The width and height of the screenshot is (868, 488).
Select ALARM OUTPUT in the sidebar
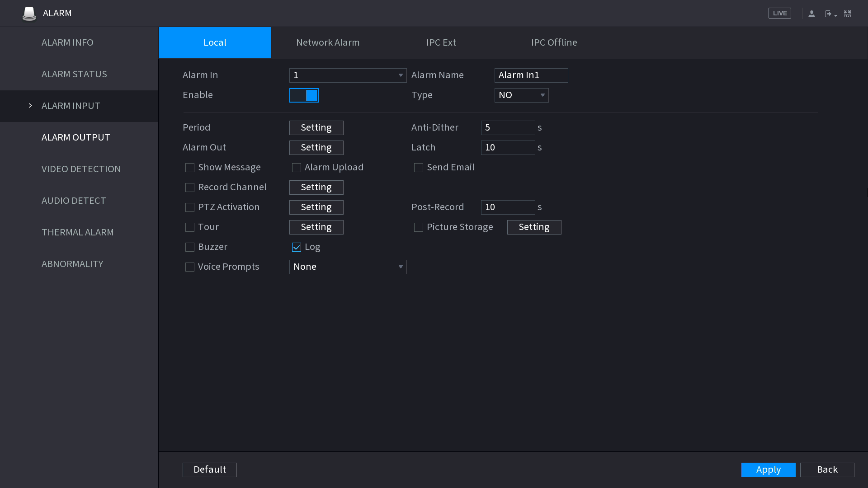pyautogui.click(x=75, y=137)
